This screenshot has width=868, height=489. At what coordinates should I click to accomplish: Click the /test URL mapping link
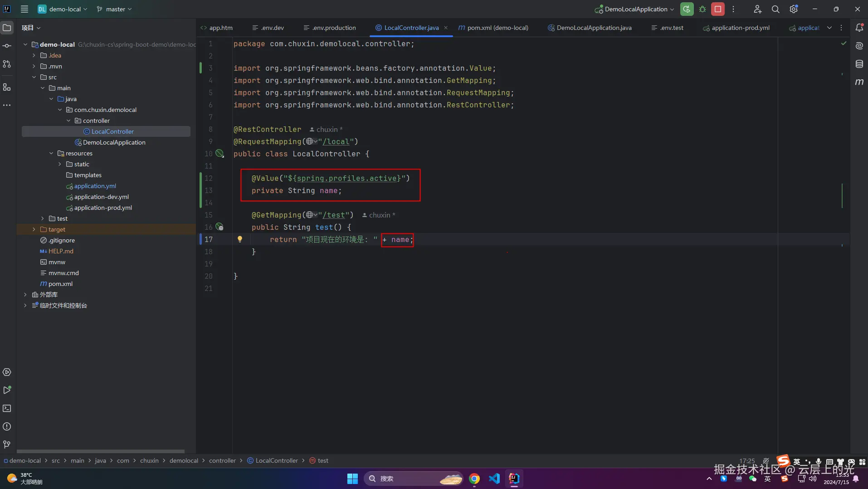(333, 215)
